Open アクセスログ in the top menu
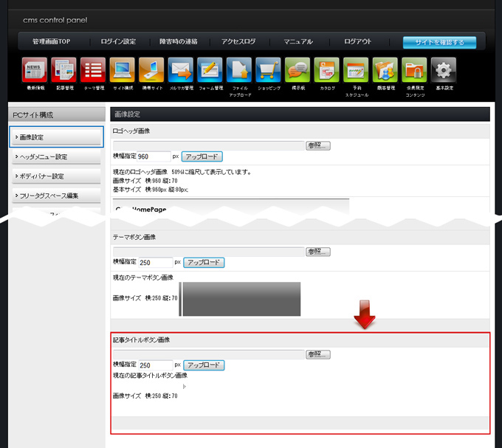Image resolution: width=502 pixels, height=448 pixels. 238,42
